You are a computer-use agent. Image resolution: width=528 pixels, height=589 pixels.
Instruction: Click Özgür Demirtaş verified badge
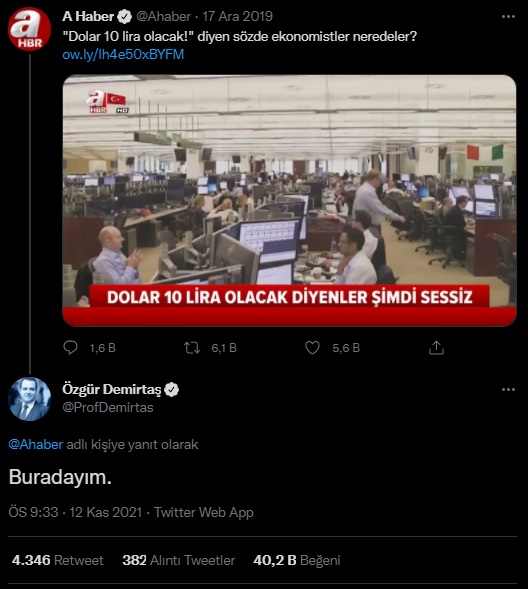coord(172,390)
